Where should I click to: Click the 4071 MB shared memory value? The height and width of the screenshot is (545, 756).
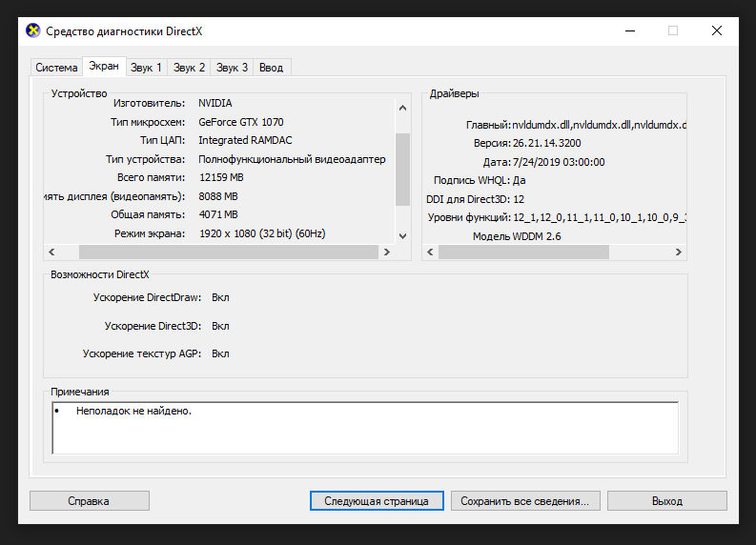(218, 214)
